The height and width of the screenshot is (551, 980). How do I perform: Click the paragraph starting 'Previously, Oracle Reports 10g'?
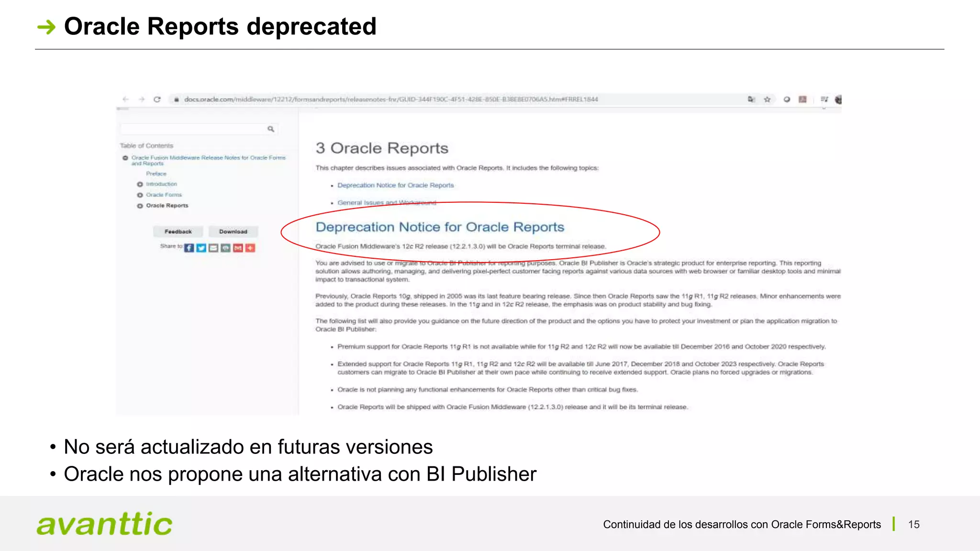pyautogui.click(x=578, y=300)
